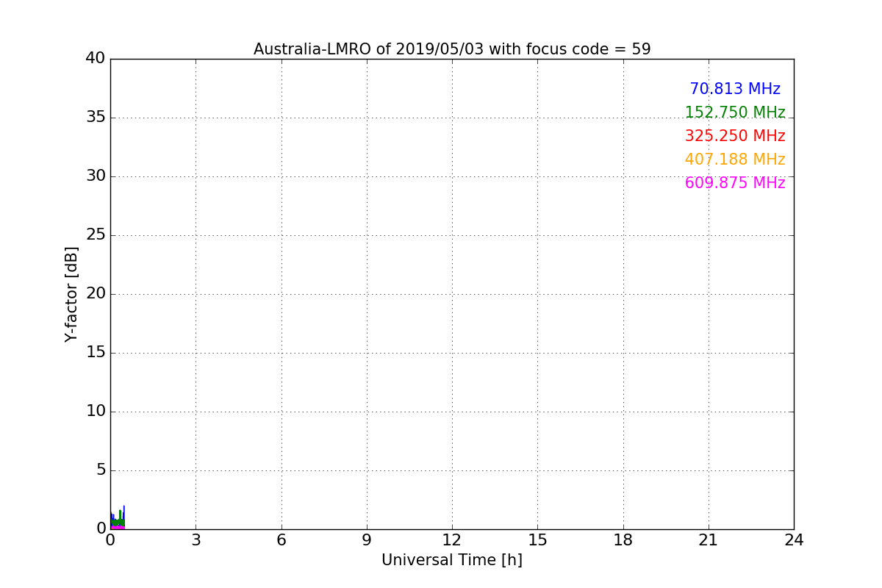Screen dimensions: 882x588
Task: Select the '609.875 MHz' magenta legend label
Action: (x=735, y=183)
